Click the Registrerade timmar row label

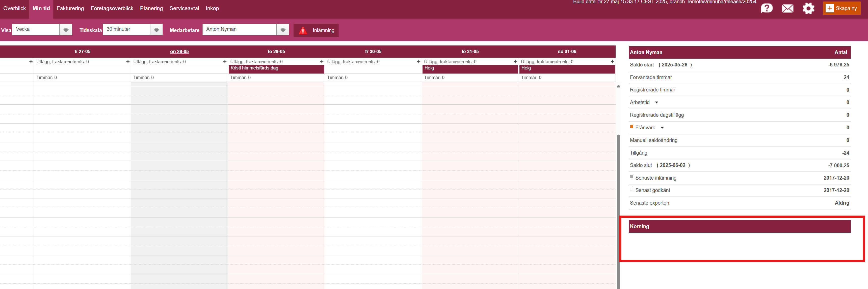(x=652, y=90)
